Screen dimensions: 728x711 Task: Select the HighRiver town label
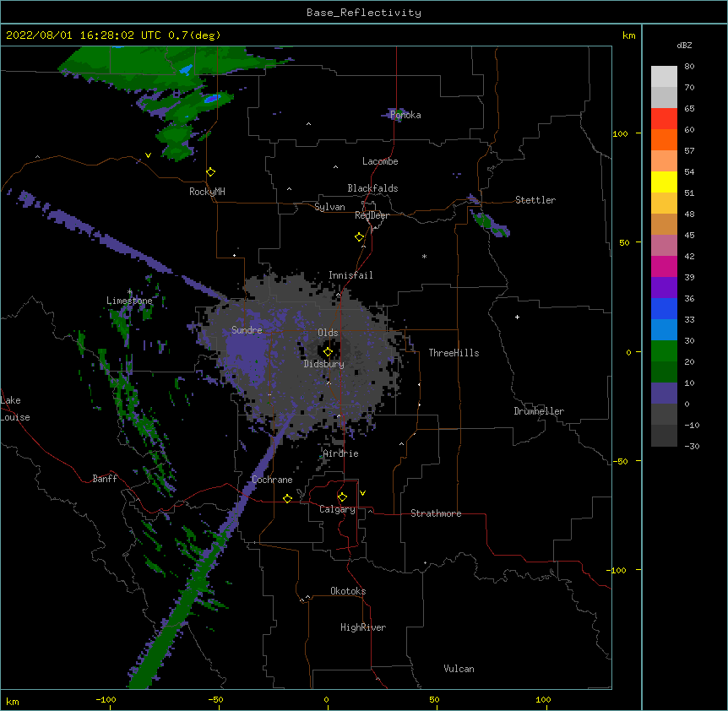[363, 627]
